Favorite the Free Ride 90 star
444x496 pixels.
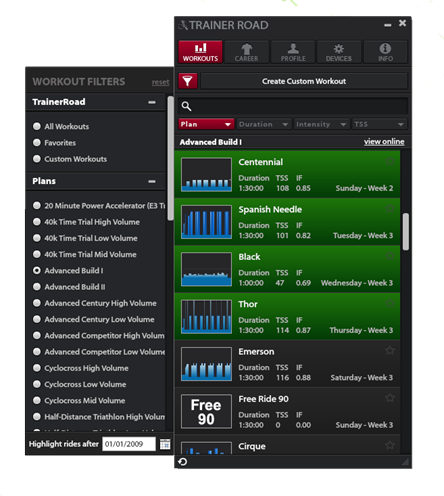390,398
